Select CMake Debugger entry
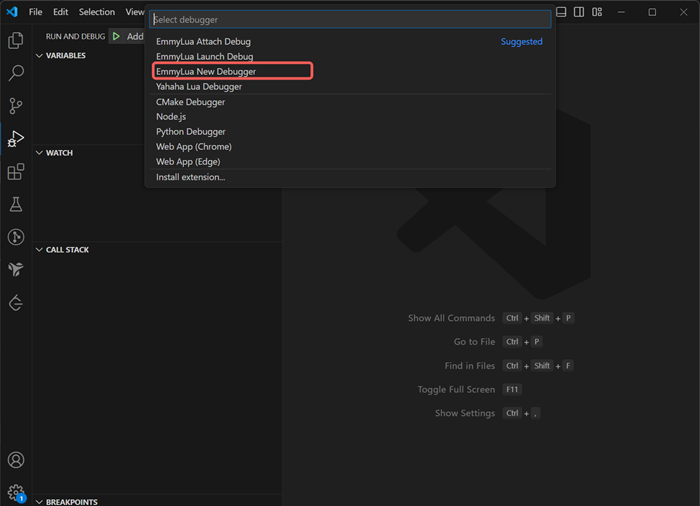 pos(350,102)
